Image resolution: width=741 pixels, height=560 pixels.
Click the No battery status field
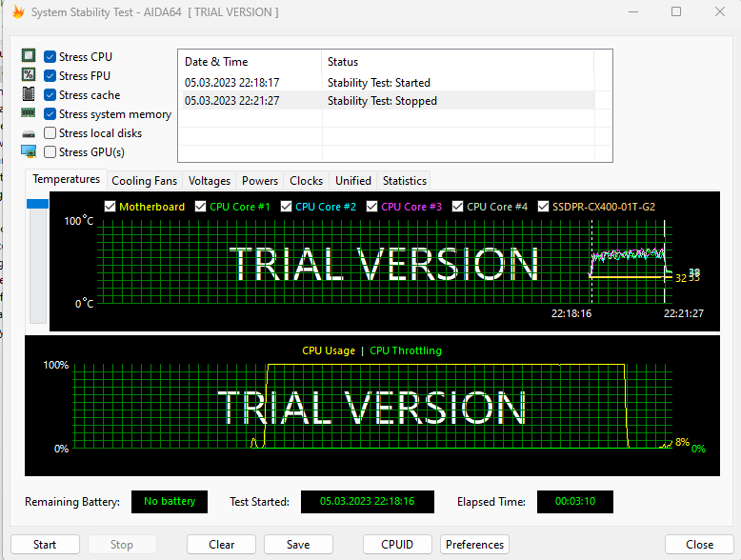170,501
